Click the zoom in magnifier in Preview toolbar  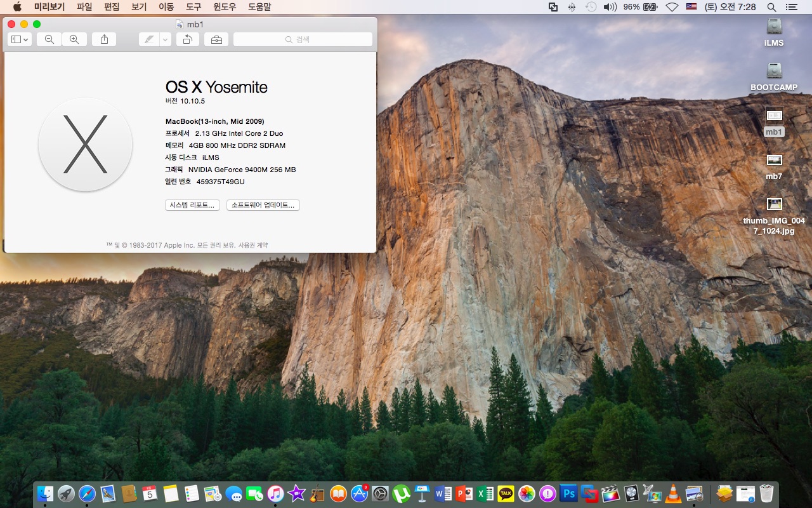point(74,39)
